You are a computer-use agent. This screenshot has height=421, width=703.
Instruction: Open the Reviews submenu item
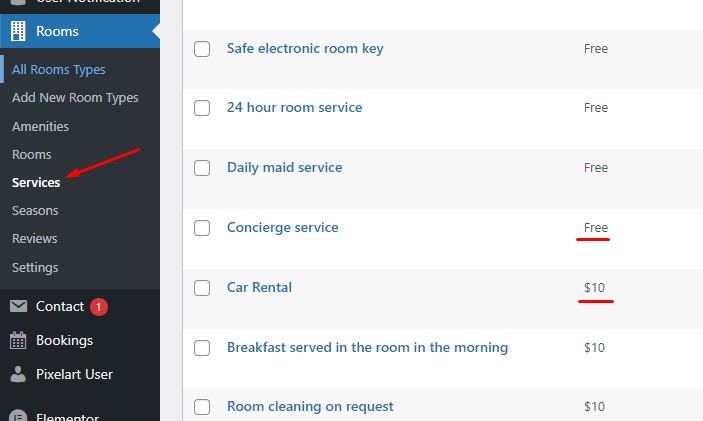coord(34,239)
